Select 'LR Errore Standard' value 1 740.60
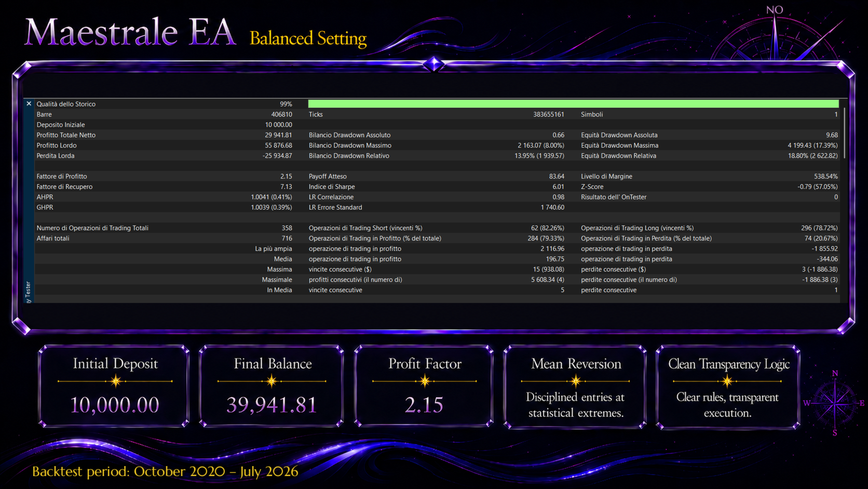The width and height of the screenshot is (868, 489). point(552,207)
